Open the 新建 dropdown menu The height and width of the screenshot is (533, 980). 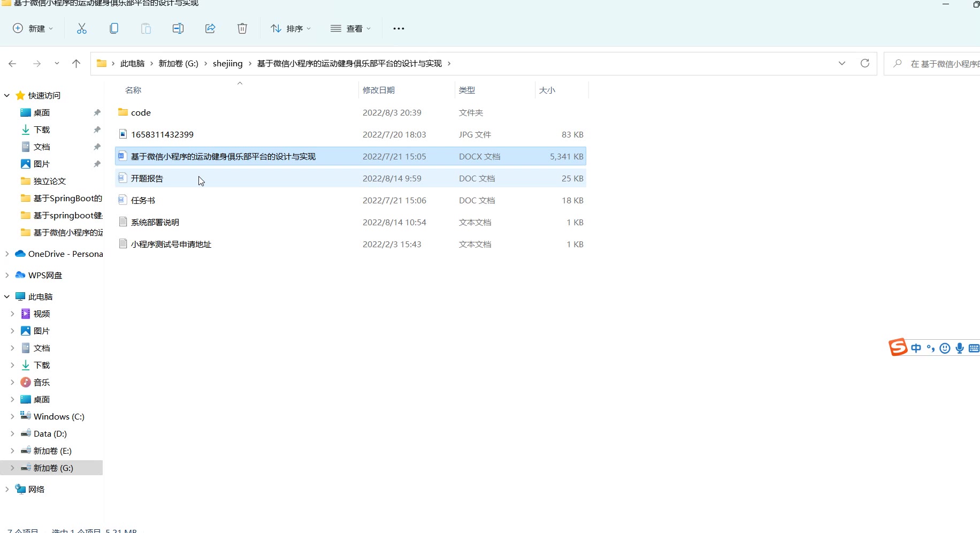33,28
